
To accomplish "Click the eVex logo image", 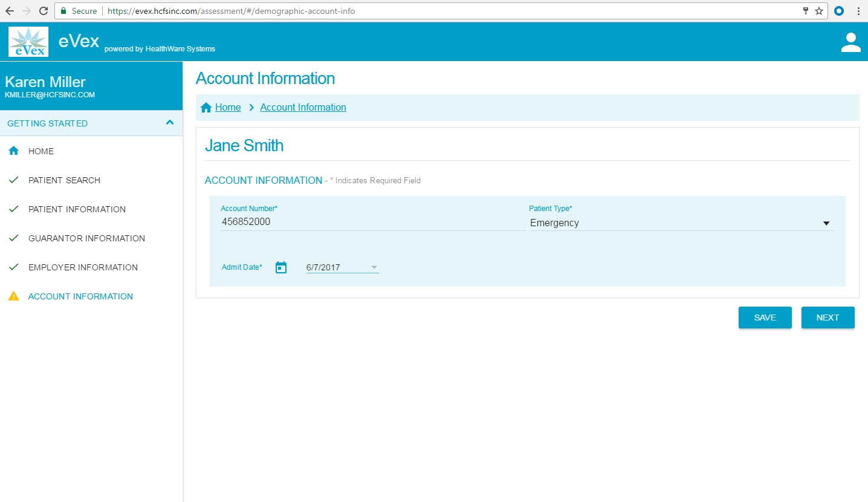I will 28,42.
